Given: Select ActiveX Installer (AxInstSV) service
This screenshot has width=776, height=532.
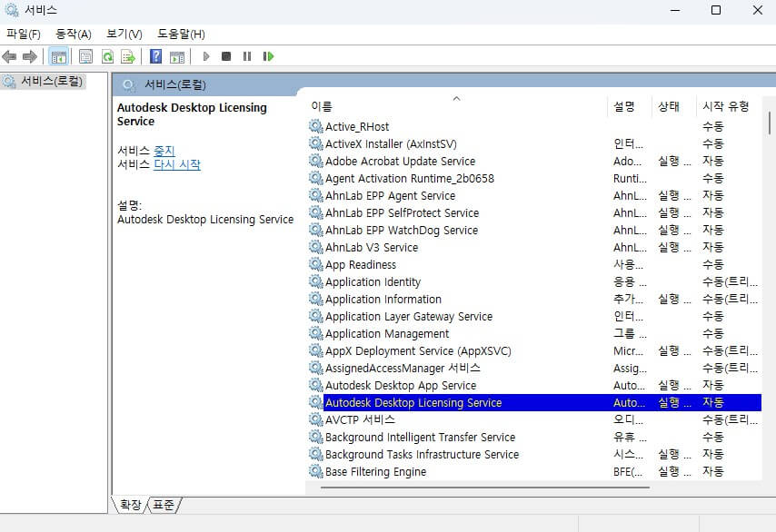Looking at the screenshot, I should point(534,143).
